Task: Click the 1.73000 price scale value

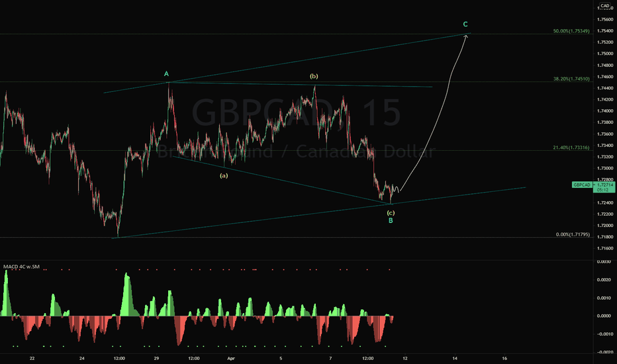Action: [605, 168]
